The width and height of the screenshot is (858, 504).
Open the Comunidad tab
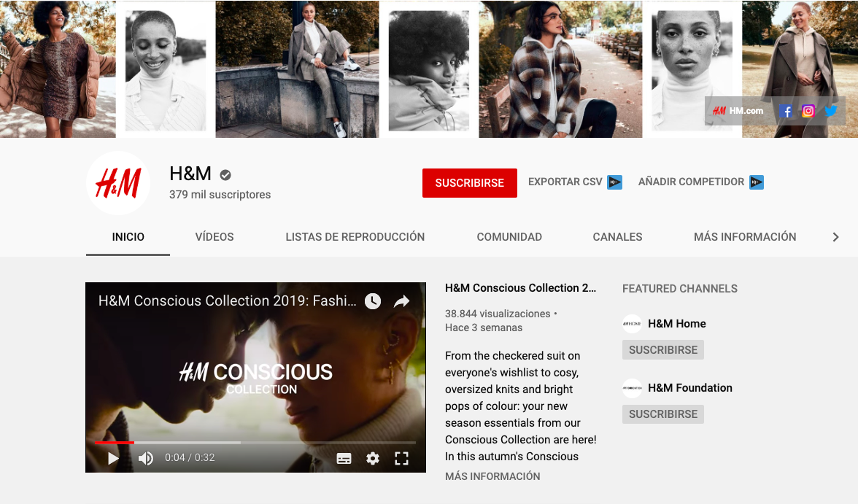(509, 237)
